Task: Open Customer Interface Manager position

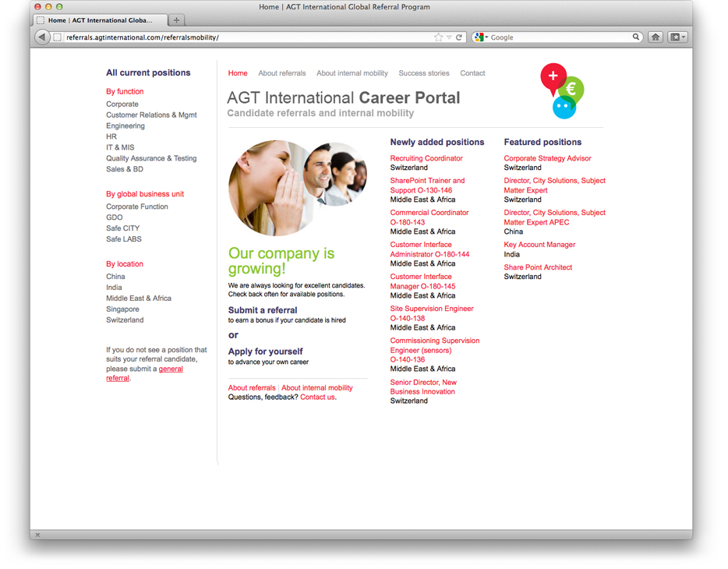Action: tap(422, 281)
